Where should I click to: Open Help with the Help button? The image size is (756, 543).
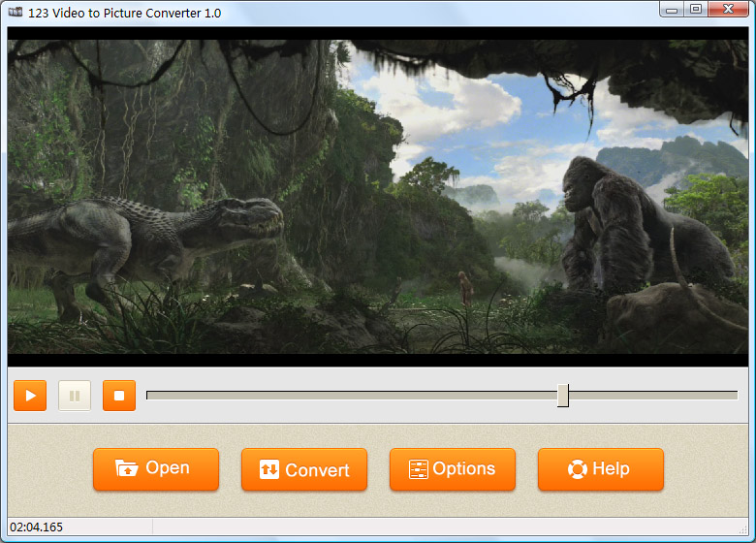[601, 468]
